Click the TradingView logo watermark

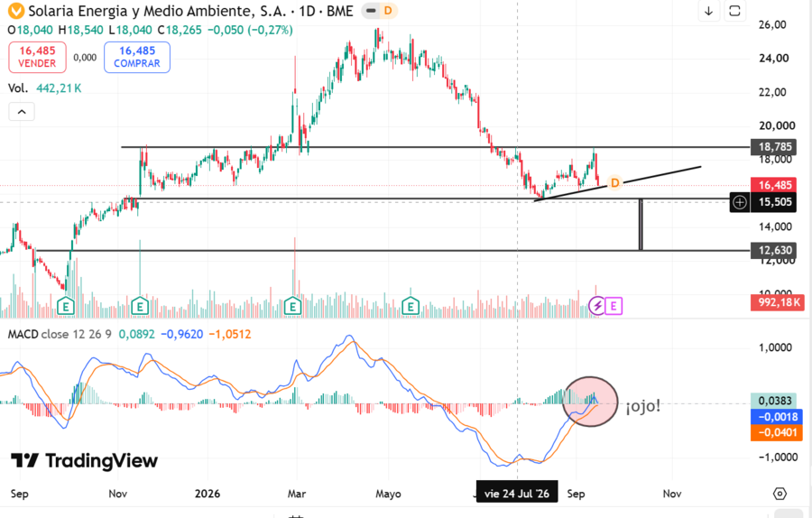coord(85,460)
